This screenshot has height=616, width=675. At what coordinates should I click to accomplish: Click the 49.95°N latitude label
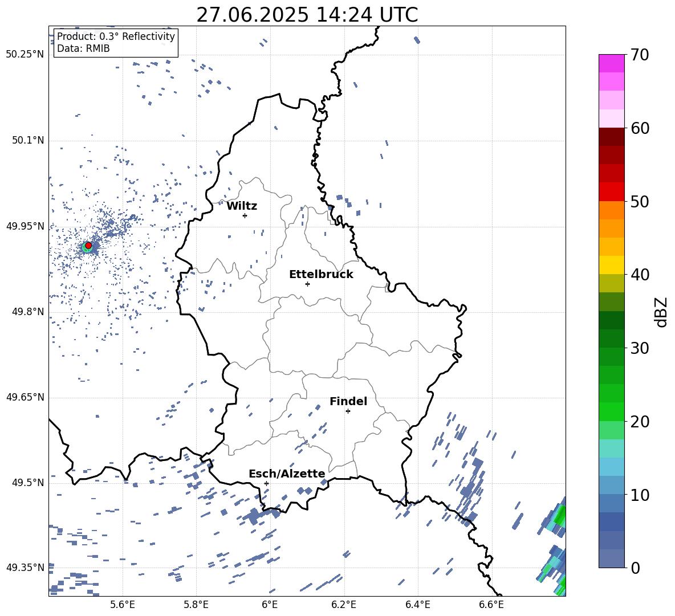[25, 226]
